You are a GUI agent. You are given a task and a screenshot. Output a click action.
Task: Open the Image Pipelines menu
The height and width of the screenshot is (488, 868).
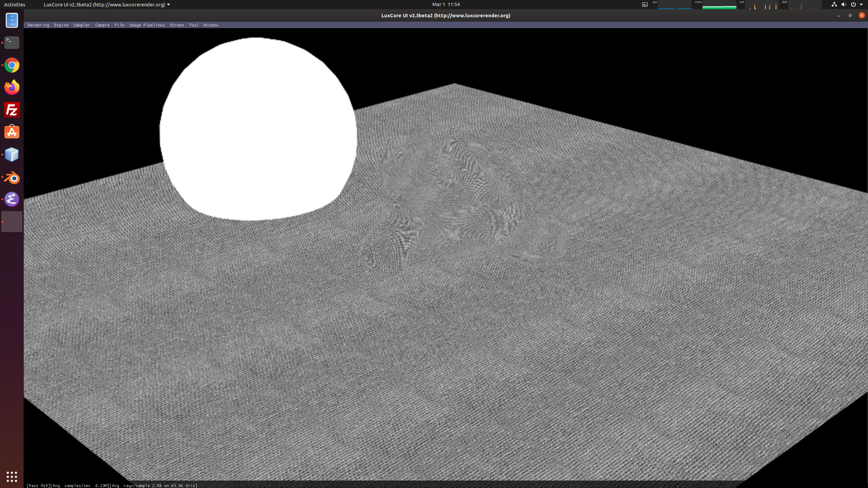(147, 25)
